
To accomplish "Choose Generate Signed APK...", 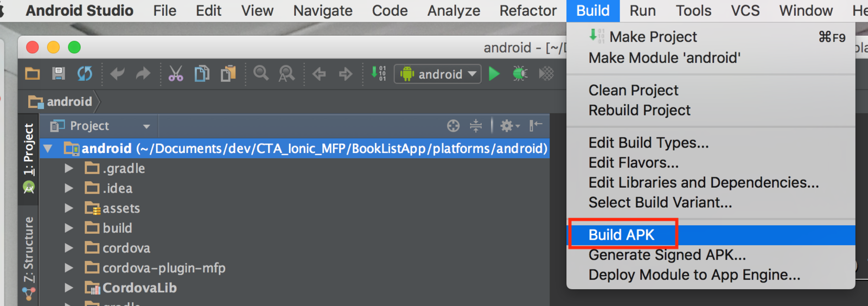I will click(711, 255).
